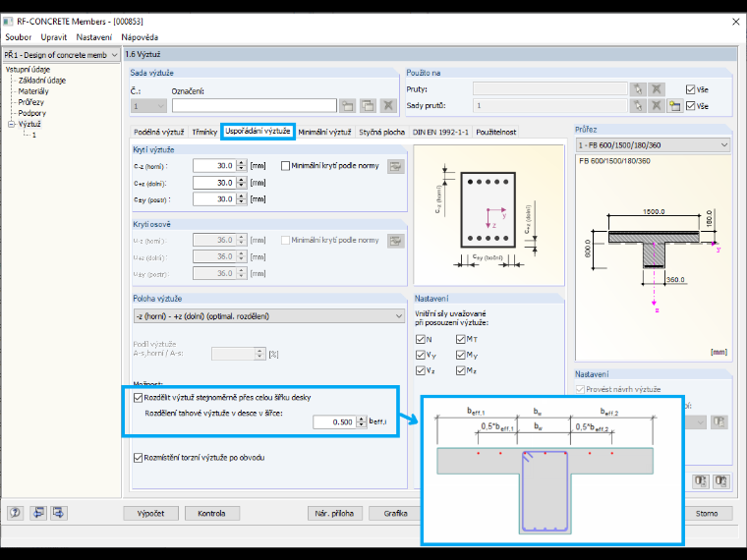The image size is (747, 560).
Task: Click new member set icon beside Sady prutů
Action: (x=674, y=106)
